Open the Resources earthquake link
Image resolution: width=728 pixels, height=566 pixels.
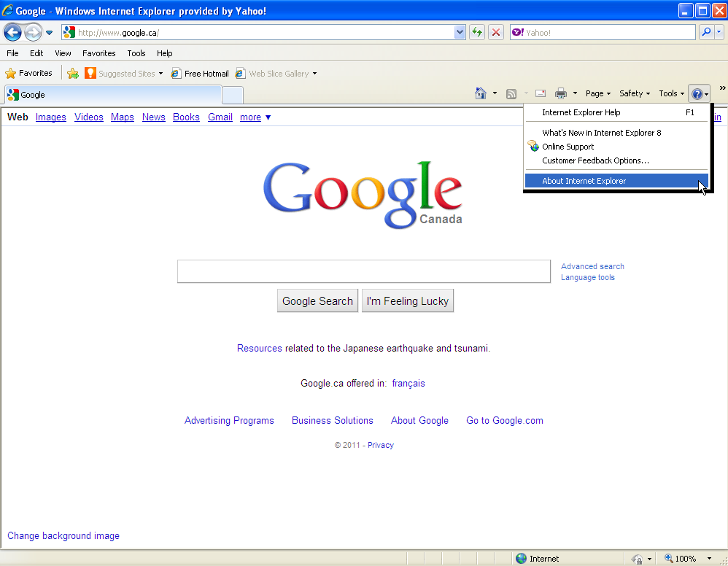[x=259, y=348]
